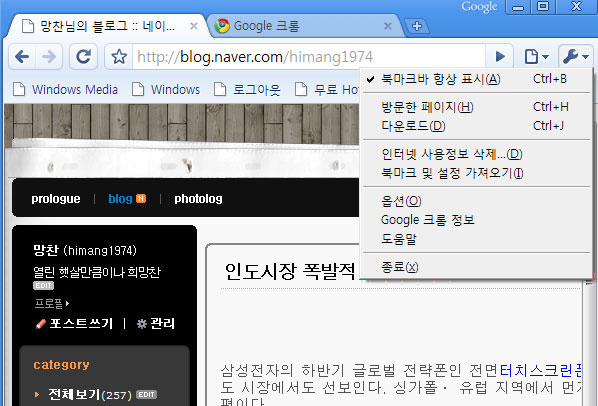Image resolution: width=598 pixels, height=406 pixels.
Task: Open 관리 blog management
Action: 162,323
